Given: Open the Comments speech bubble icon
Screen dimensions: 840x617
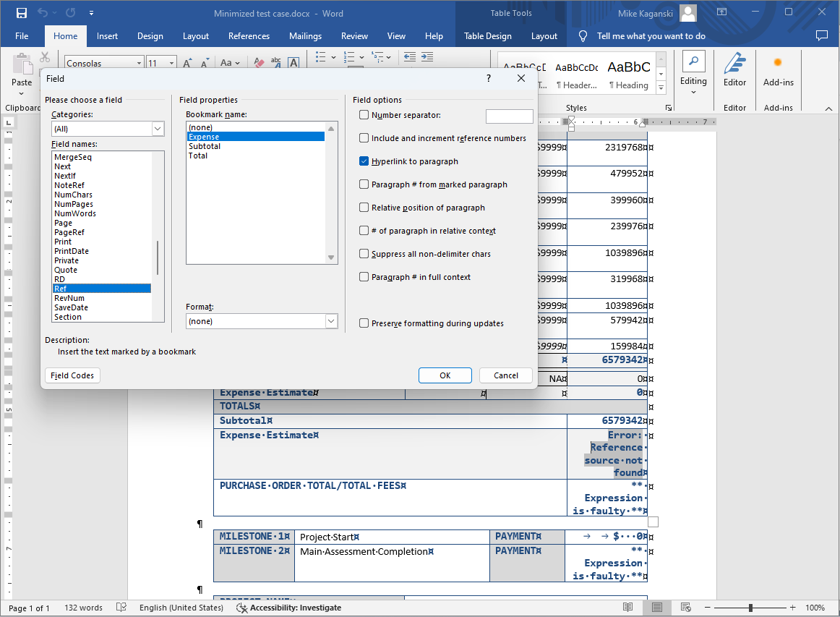Looking at the screenshot, I should [x=821, y=35].
